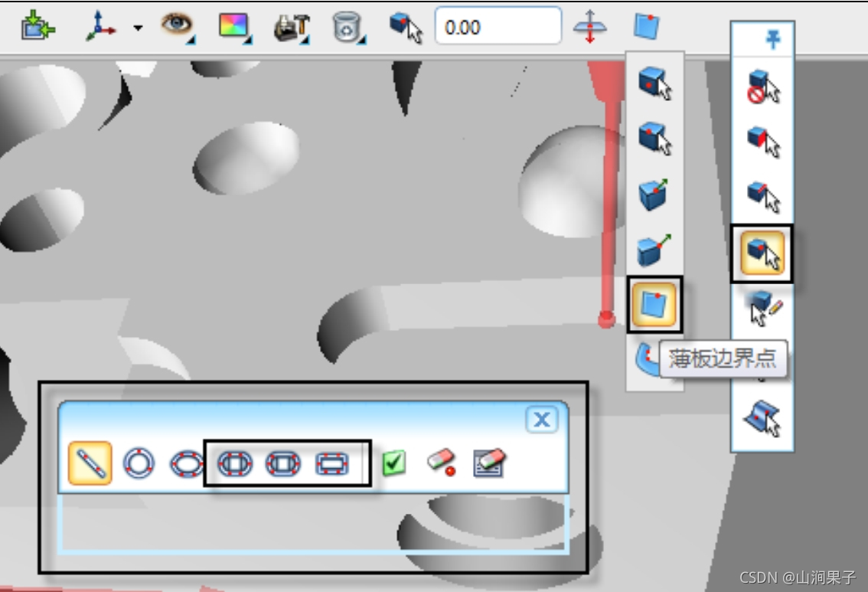Choose cube with green arrow from corner
Screen dimensions: 868x592
[654, 250]
